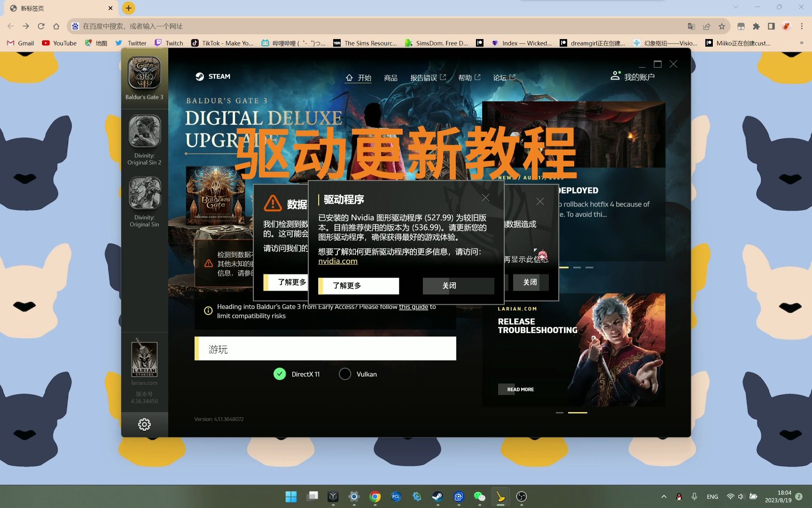Open 帮助 help link
The height and width of the screenshot is (508, 812).
pyautogui.click(x=469, y=78)
